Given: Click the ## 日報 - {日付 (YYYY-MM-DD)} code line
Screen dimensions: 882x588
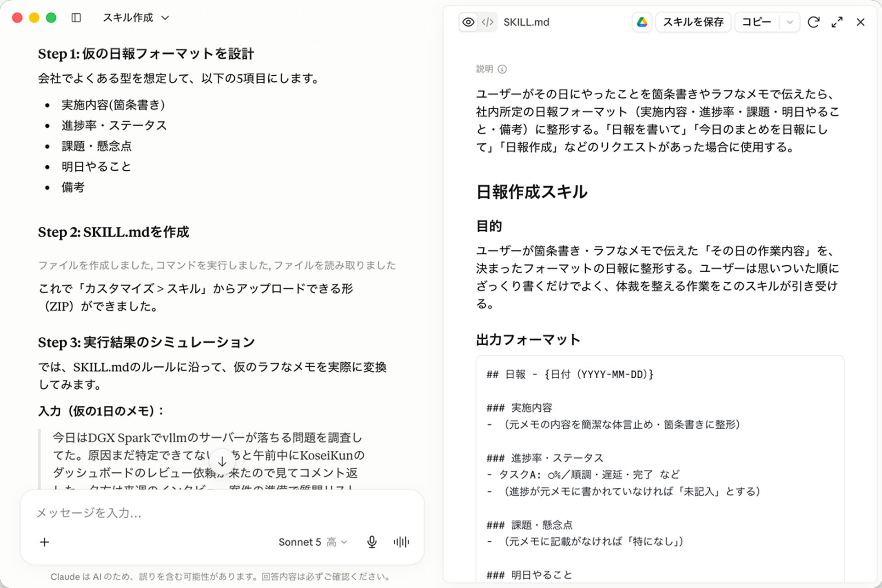Looking at the screenshot, I should coord(570,375).
